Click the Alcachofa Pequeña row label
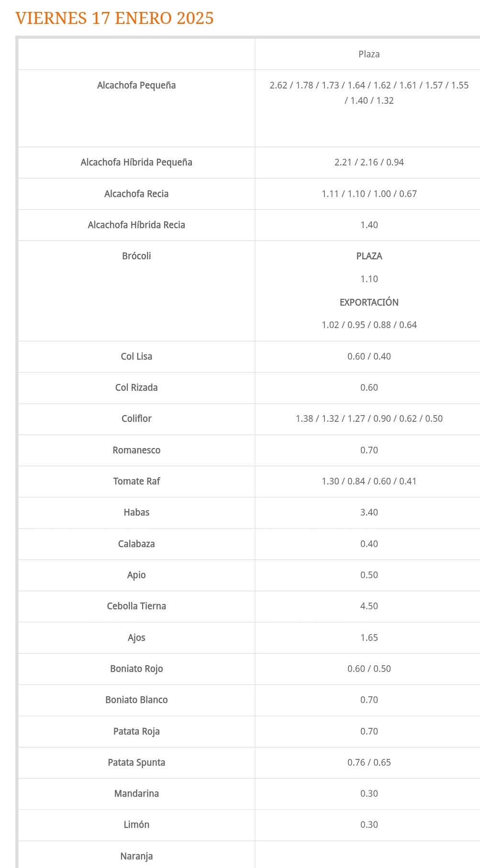The width and height of the screenshot is (480, 868). [136, 85]
